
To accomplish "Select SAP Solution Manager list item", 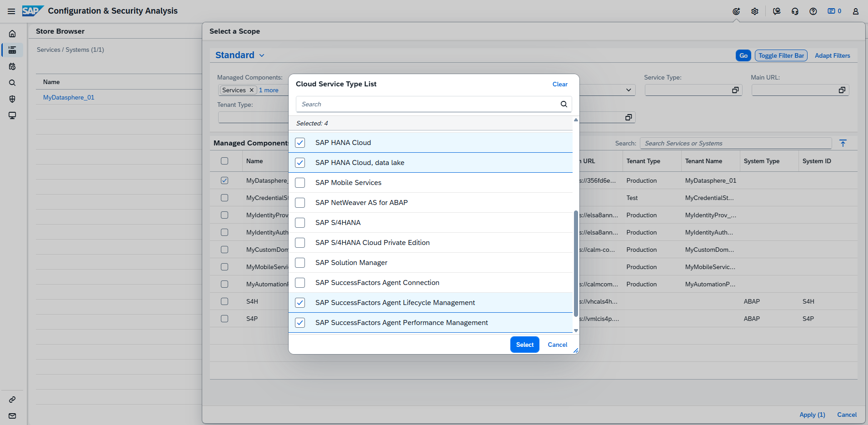I will [x=351, y=263].
